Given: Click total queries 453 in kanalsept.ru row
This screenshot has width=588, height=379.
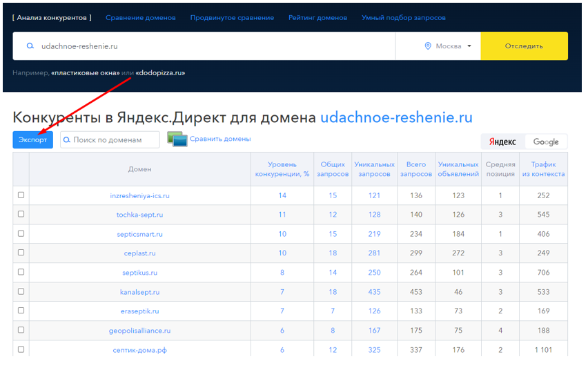Looking at the screenshot, I should (x=416, y=292).
